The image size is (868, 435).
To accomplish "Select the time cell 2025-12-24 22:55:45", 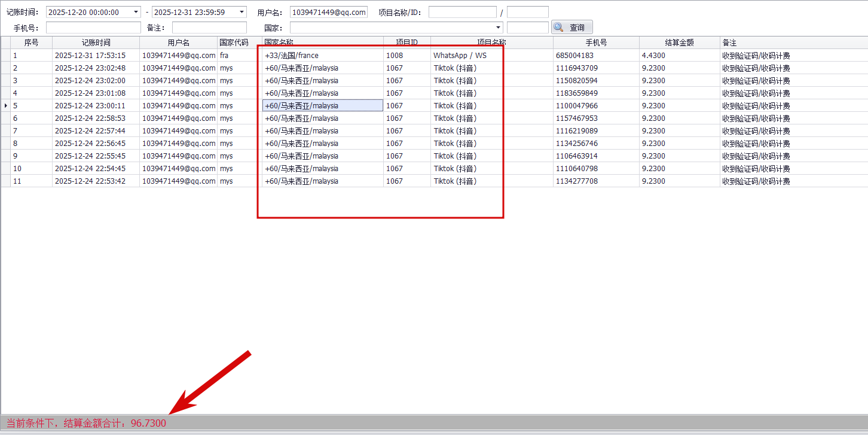I will click(x=96, y=156).
